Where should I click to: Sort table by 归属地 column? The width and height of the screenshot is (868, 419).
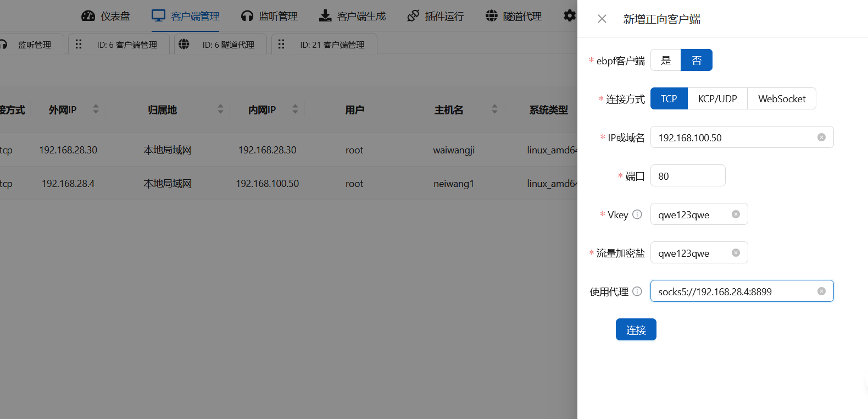pos(220,109)
